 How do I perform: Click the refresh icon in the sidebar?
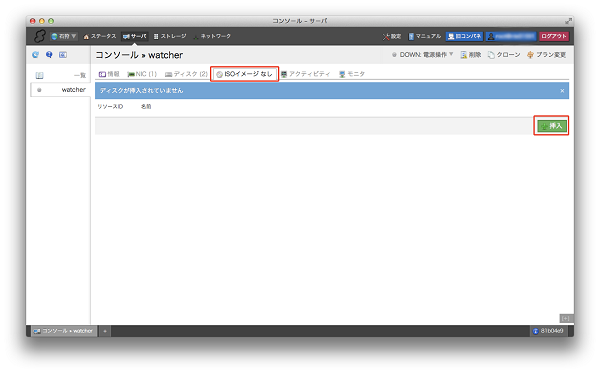(x=36, y=55)
